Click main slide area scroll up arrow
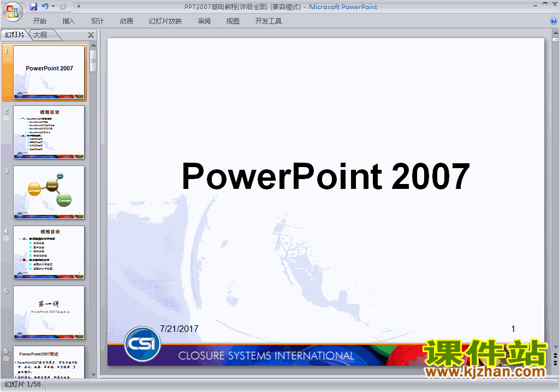559x392 pixels. [555, 33]
